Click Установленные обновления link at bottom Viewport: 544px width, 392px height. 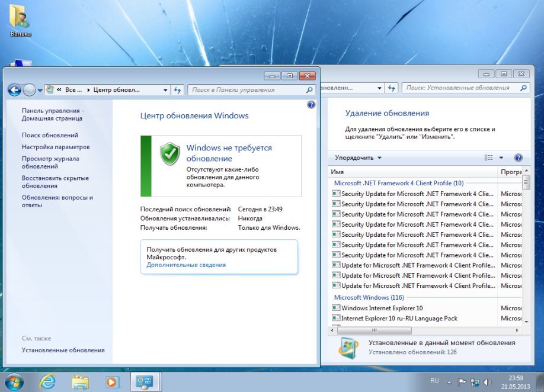point(63,350)
